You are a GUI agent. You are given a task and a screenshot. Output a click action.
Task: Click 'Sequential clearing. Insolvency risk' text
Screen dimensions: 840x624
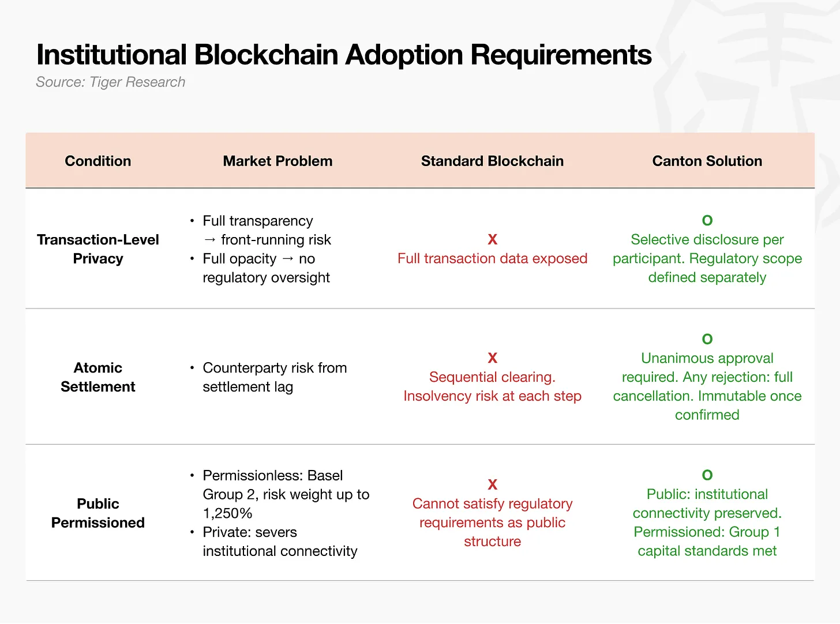pyautogui.click(x=492, y=386)
